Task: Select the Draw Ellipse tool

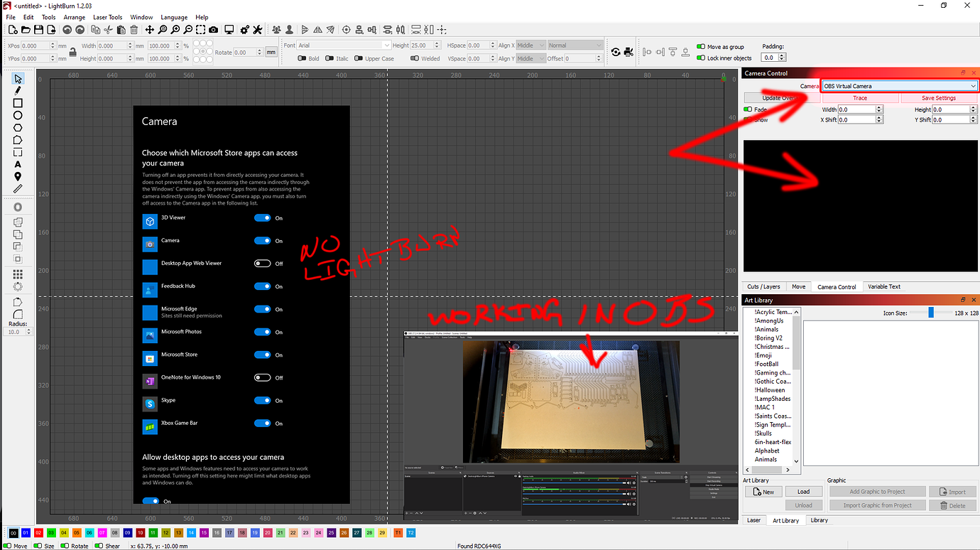Action: [x=18, y=115]
